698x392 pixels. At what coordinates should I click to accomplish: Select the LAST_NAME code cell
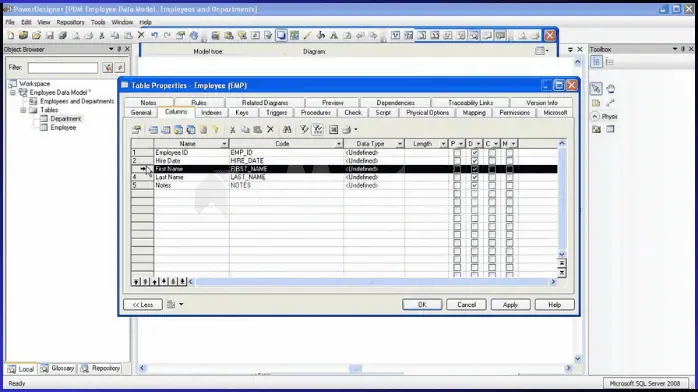tap(286, 177)
